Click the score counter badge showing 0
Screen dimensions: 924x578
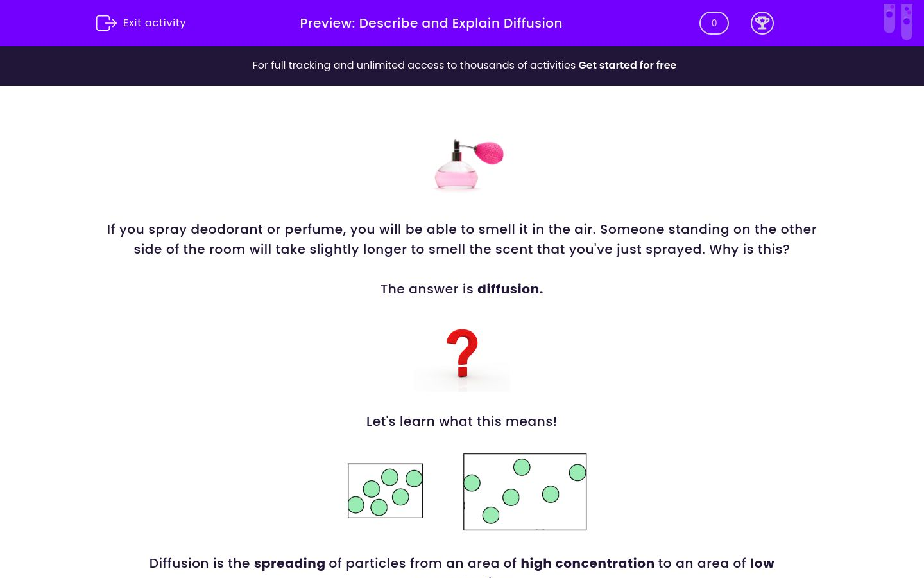[x=714, y=22]
